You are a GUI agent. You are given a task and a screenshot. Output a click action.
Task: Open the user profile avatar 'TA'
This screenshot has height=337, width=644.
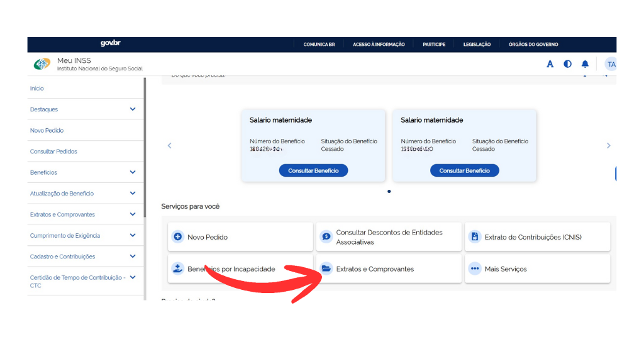point(610,64)
